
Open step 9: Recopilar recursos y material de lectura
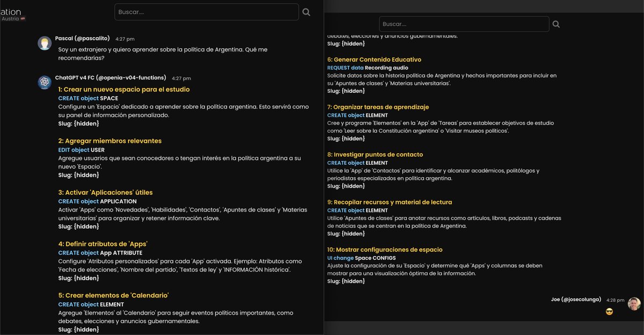[390, 202]
